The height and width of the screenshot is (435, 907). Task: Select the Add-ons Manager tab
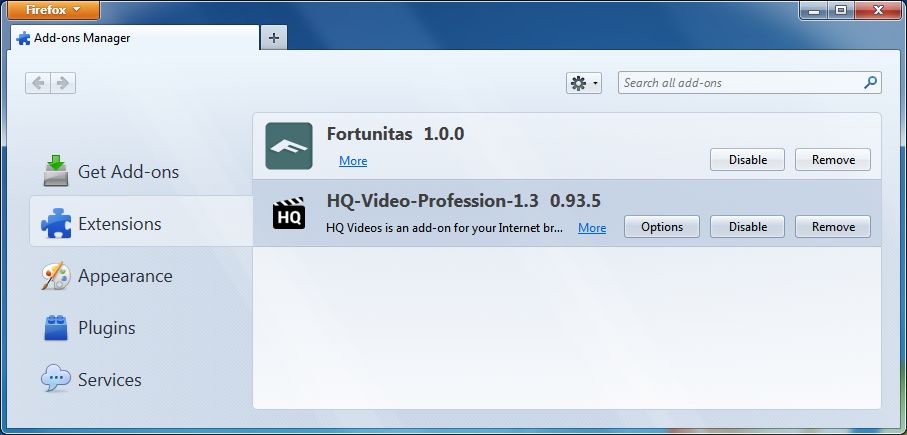coord(134,38)
